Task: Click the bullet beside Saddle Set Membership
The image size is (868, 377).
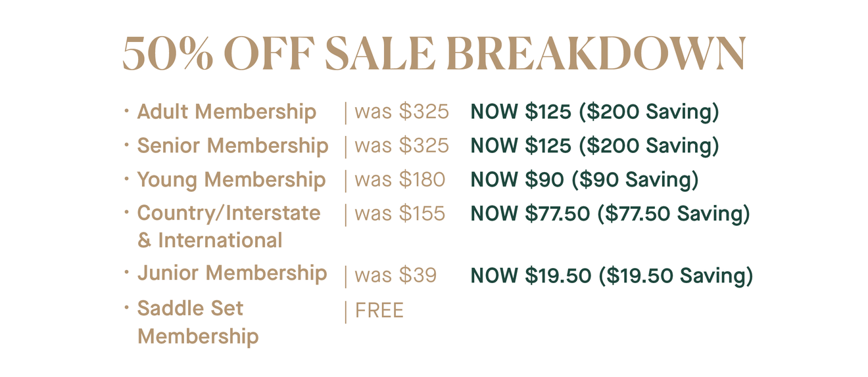Action: click(x=126, y=307)
